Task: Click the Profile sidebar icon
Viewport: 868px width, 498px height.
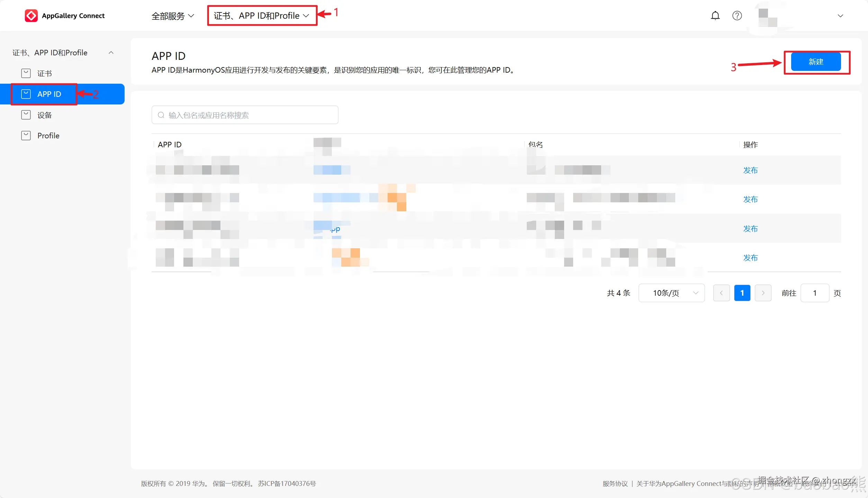Action: click(26, 136)
